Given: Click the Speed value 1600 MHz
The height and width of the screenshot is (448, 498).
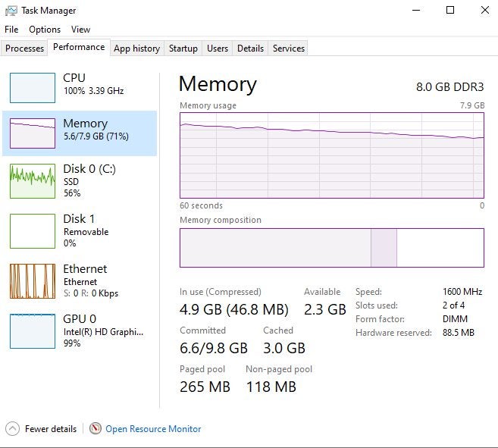Looking at the screenshot, I should 462,292.
